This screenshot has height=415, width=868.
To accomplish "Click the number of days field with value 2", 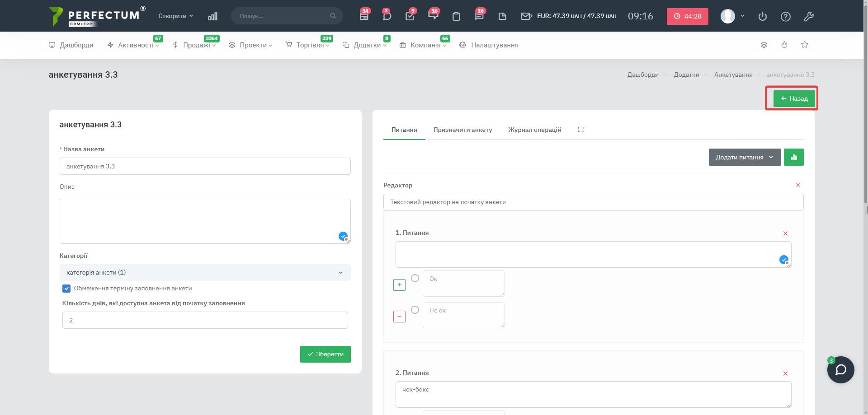I will pos(205,320).
